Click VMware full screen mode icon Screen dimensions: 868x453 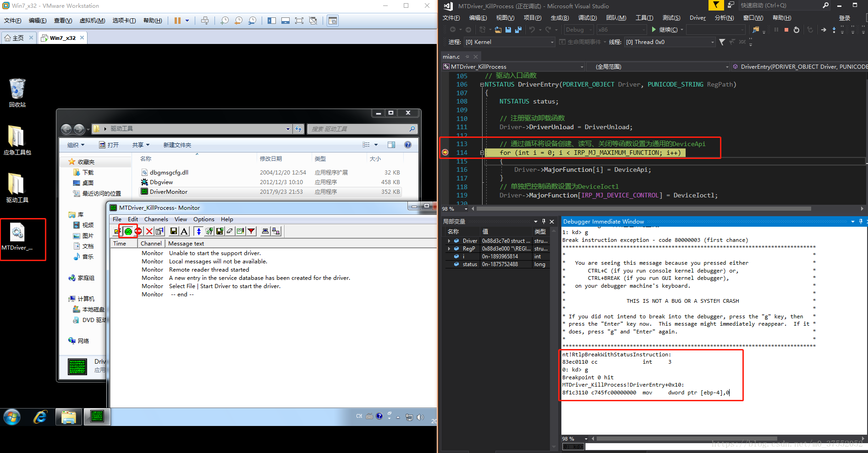tap(299, 21)
